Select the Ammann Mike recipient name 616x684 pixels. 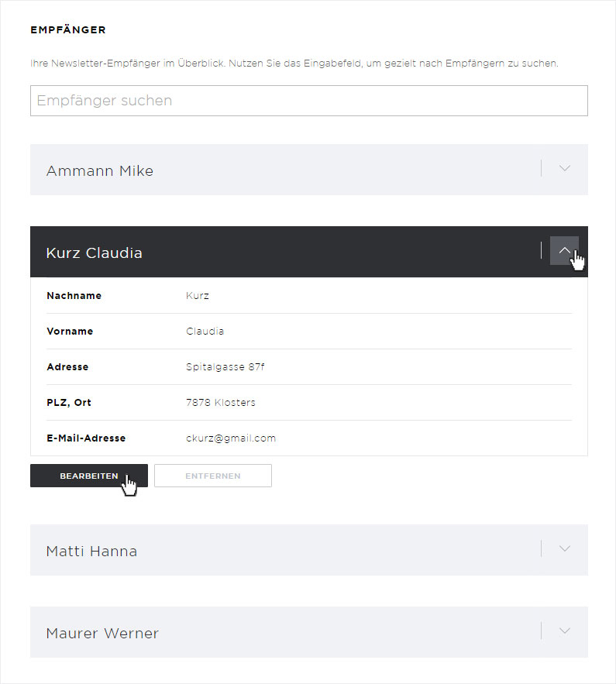(100, 170)
